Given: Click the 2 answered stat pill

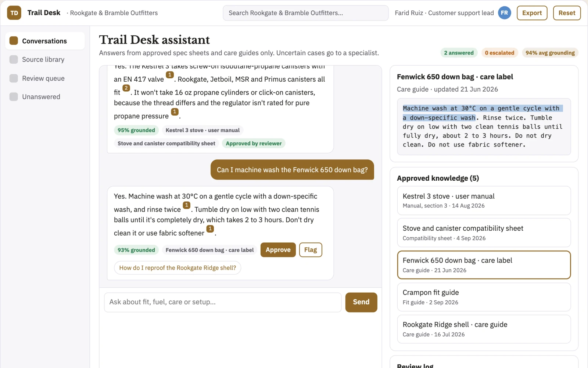Looking at the screenshot, I should (459, 53).
